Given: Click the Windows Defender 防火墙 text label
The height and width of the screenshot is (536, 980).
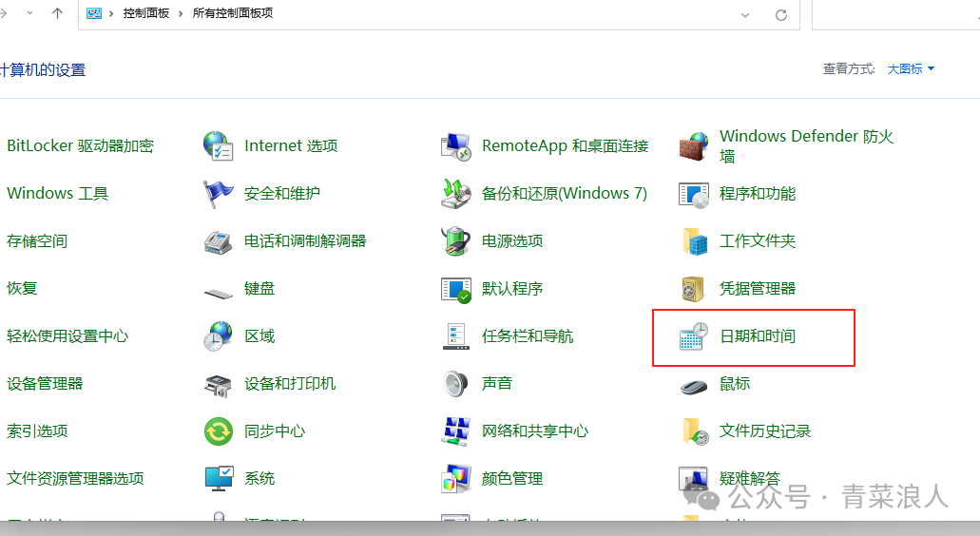Looking at the screenshot, I should [806, 146].
